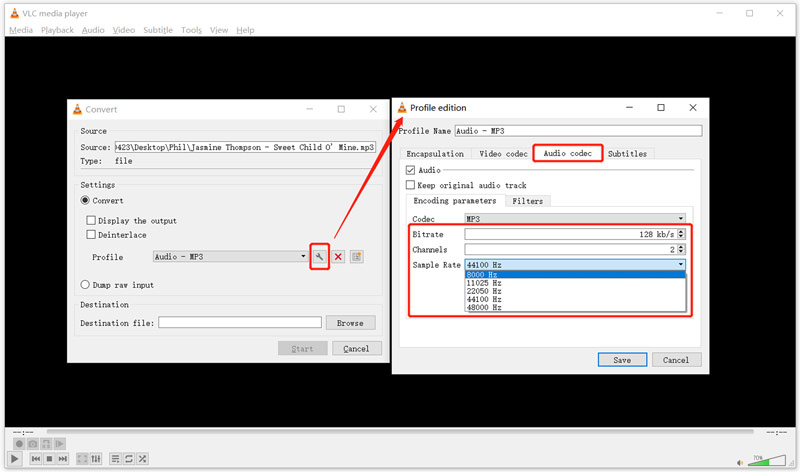Toggle loop/repeat mode icon
The image size is (800, 472).
tap(129, 459)
